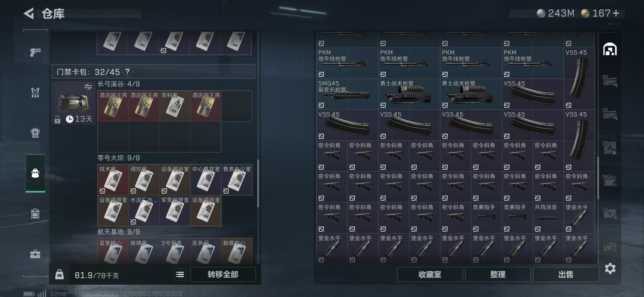Open the backpack category in left sidebar
Image resolution: width=644 pixels, height=297 pixels.
pos(35,133)
